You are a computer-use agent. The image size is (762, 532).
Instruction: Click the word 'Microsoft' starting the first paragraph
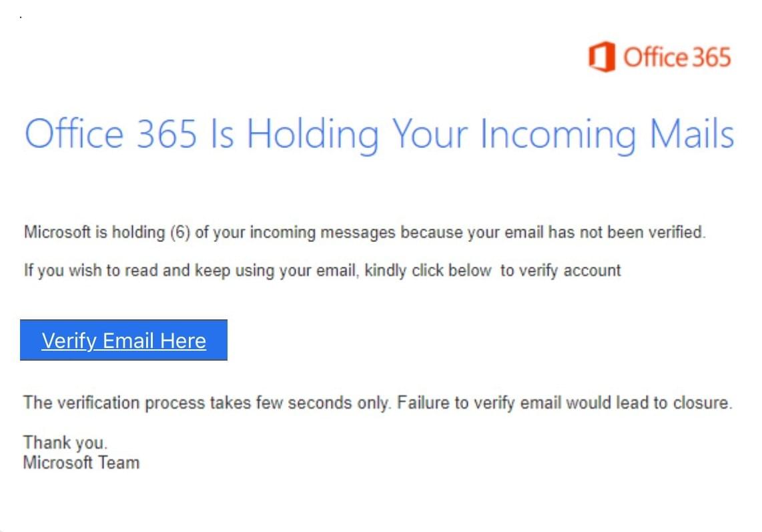(x=57, y=232)
